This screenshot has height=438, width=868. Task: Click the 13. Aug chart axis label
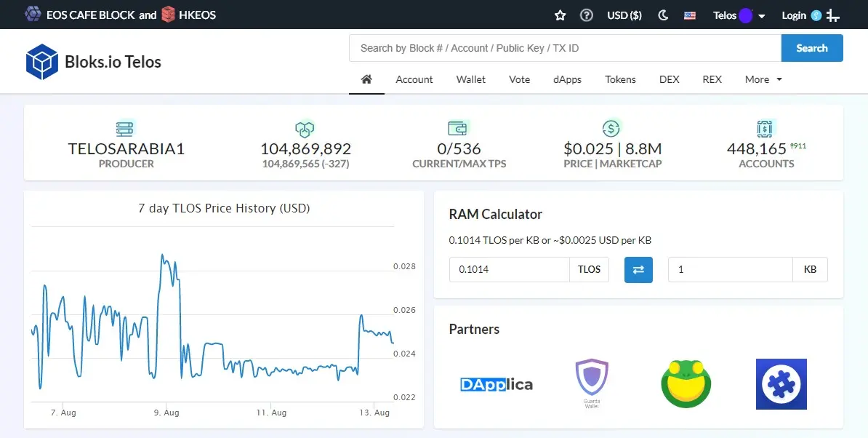point(374,413)
